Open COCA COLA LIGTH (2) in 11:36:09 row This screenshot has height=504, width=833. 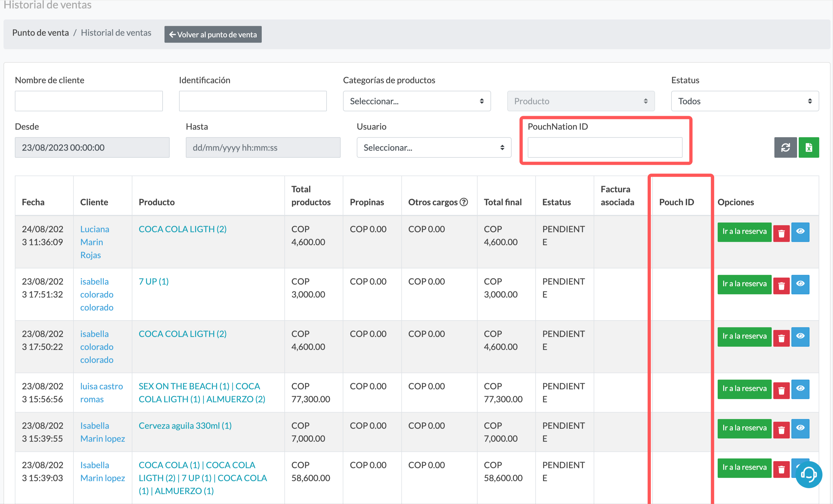[183, 229]
